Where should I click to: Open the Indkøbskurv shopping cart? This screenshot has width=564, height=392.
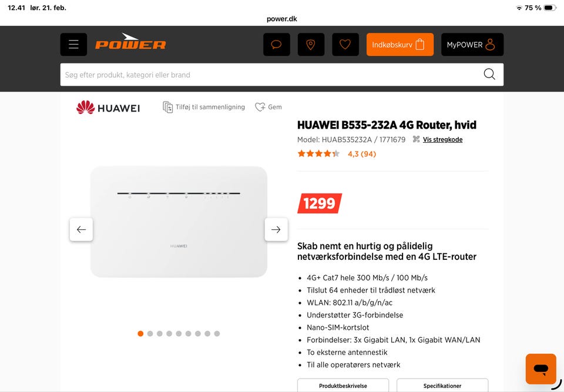pos(400,44)
